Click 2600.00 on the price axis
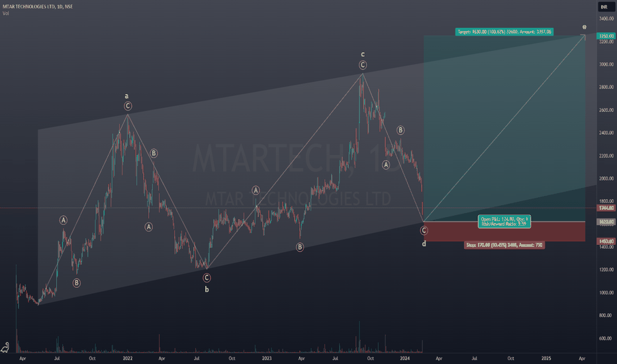 (x=606, y=110)
